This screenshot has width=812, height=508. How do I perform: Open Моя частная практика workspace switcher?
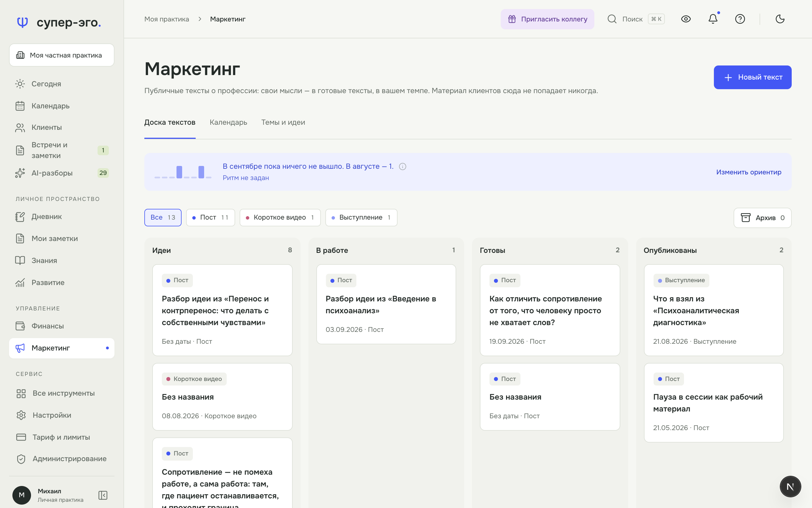(62, 55)
